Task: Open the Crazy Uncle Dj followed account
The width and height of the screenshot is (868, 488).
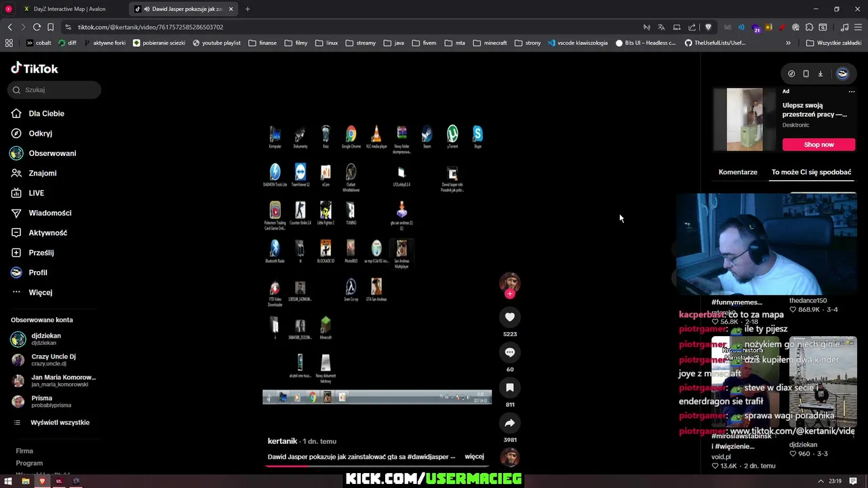Action: [x=54, y=360]
